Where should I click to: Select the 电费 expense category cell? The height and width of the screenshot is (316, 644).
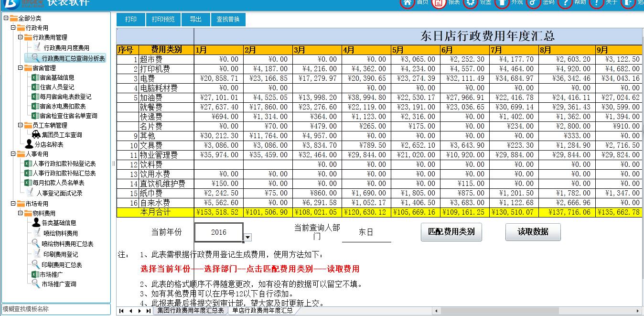click(x=166, y=78)
